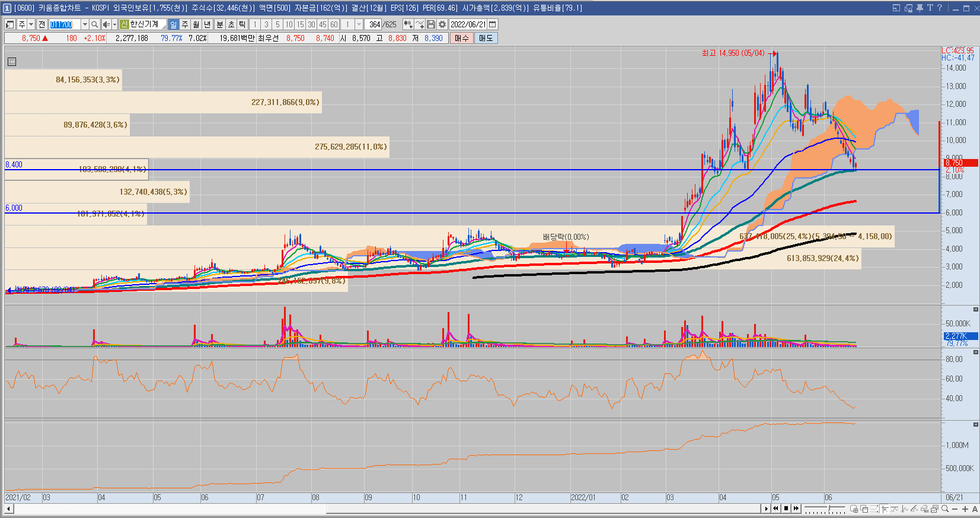Image resolution: width=980 pixels, height=518 pixels.
Task: Play the chart replay
Action: (766, 509)
